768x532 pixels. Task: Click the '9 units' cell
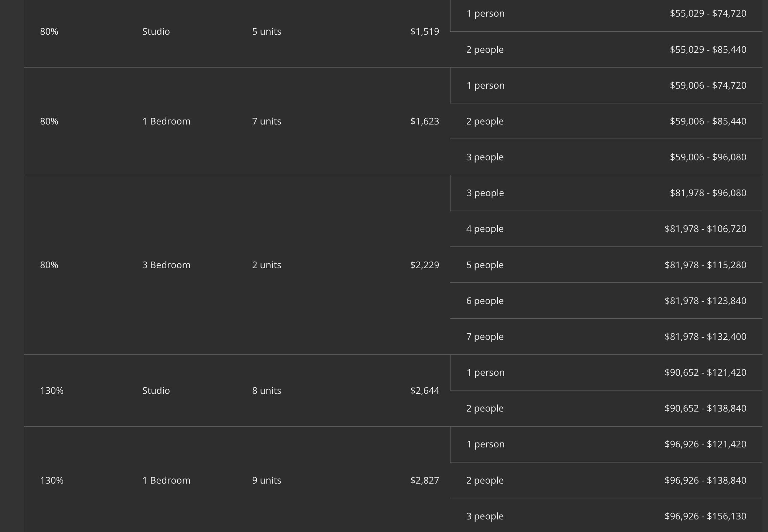point(266,480)
